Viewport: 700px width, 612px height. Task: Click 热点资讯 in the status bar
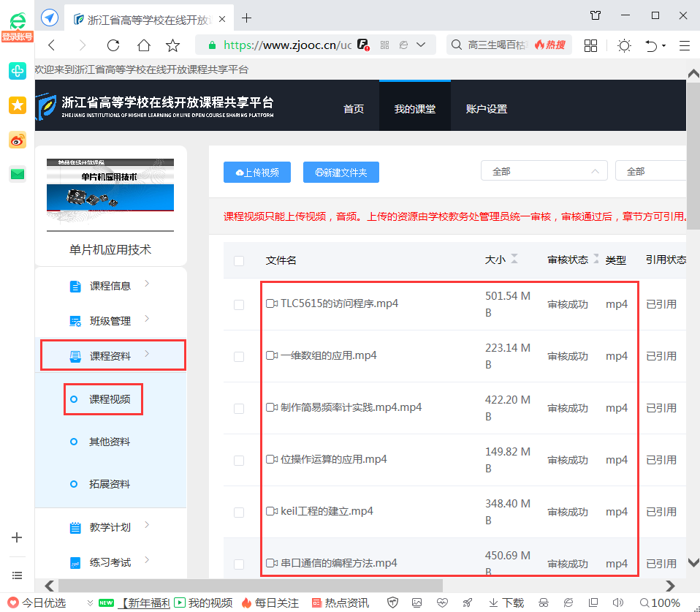pos(341,603)
